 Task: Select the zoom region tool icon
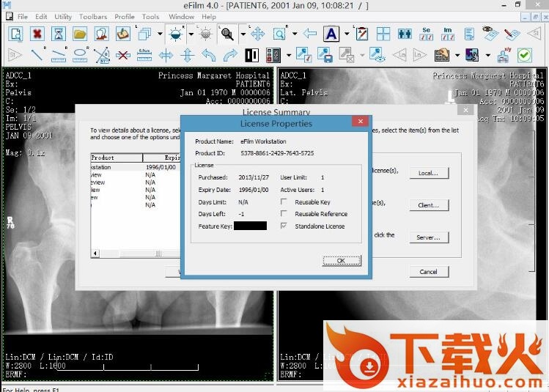[279, 34]
